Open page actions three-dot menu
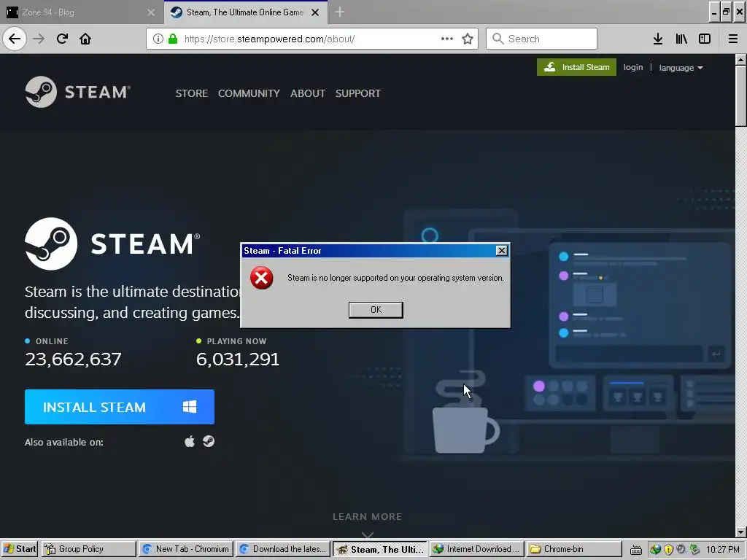 [x=447, y=39]
